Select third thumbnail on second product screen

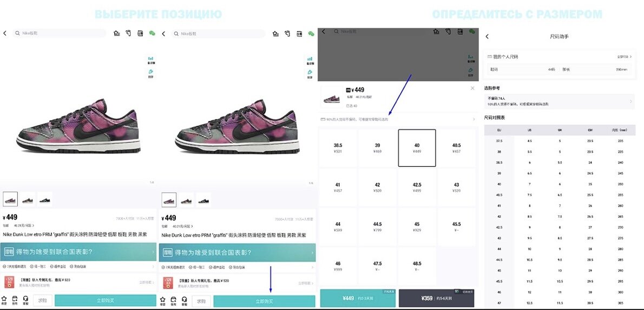(x=203, y=200)
